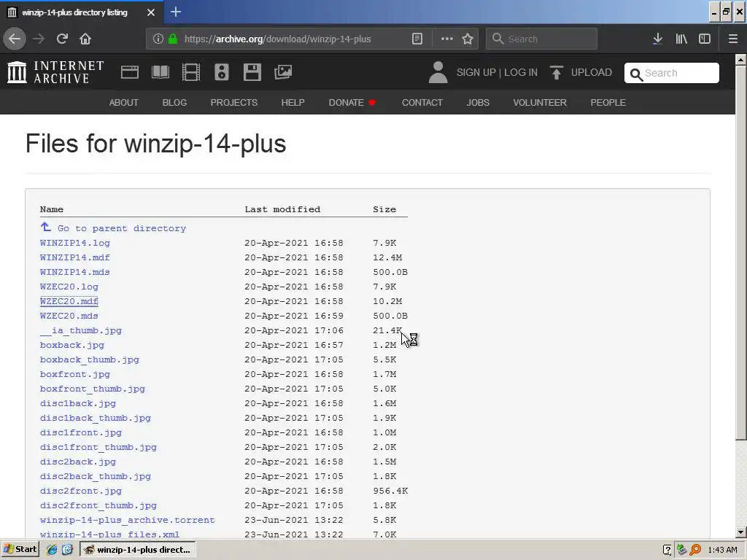Download WINZIP14.mds file
The image size is (747, 560).
click(75, 272)
